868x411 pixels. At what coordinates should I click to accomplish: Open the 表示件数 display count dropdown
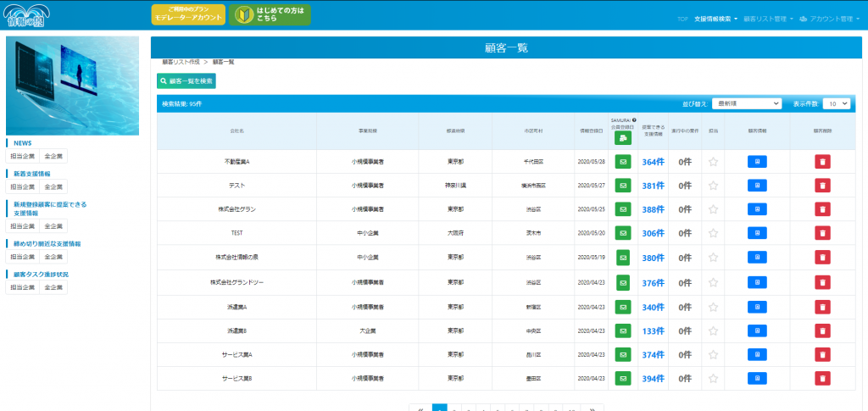pyautogui.click(x=836, y=103)
